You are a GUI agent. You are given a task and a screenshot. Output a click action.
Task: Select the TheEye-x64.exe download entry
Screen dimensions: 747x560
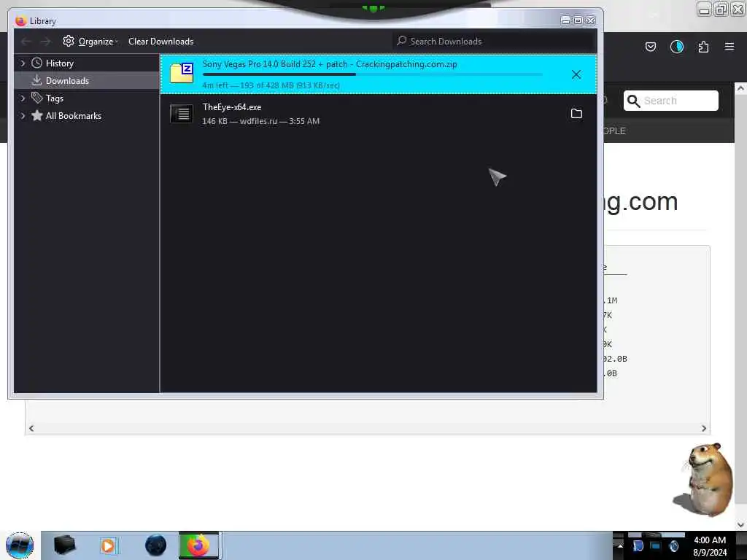coord(379,114)
